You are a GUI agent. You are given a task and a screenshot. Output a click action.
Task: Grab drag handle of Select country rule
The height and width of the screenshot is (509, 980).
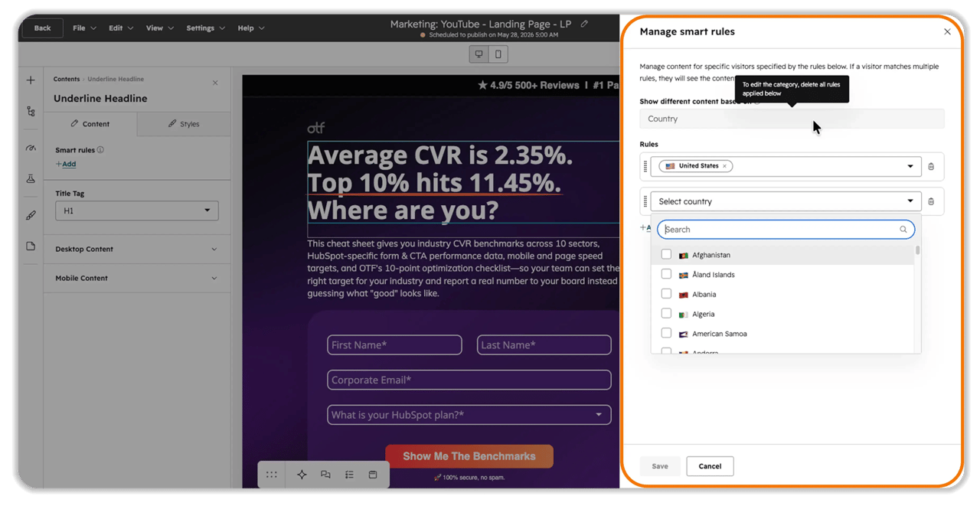[x=645, y=201]
